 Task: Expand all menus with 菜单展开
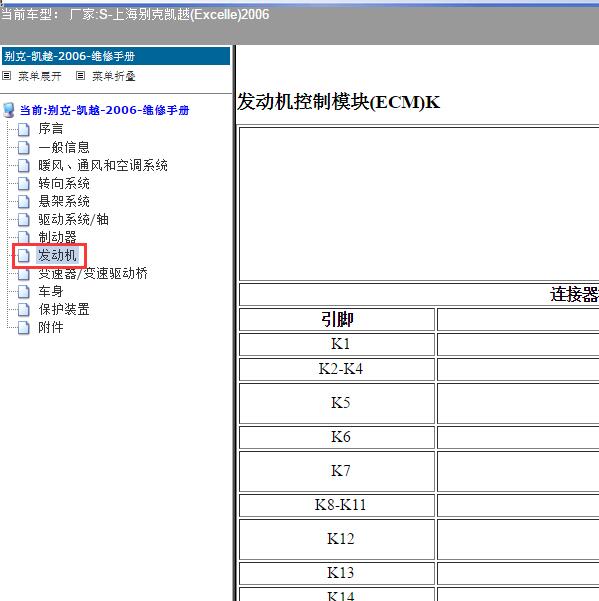[40, 76]
